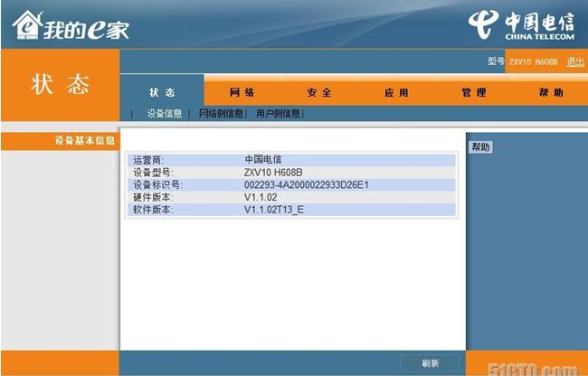Switch to the 网络 tab

point(242,93)
